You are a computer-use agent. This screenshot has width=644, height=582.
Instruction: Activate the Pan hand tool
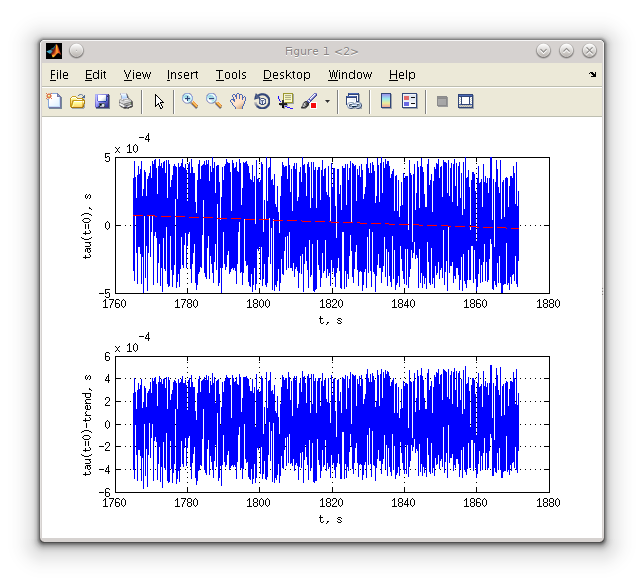(x=238, y=101)
